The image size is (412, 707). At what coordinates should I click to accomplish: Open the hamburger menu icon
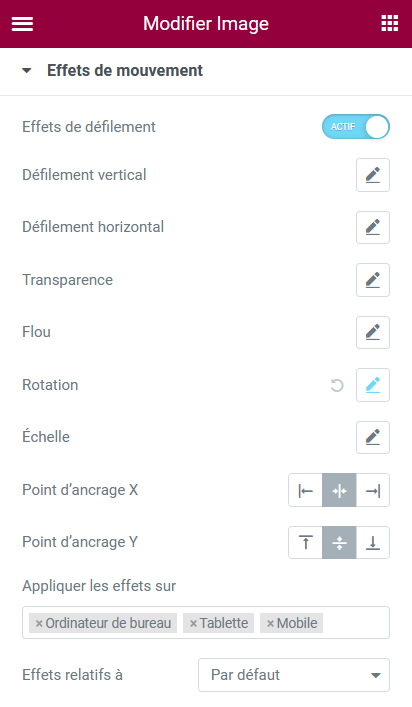point(22,24)
